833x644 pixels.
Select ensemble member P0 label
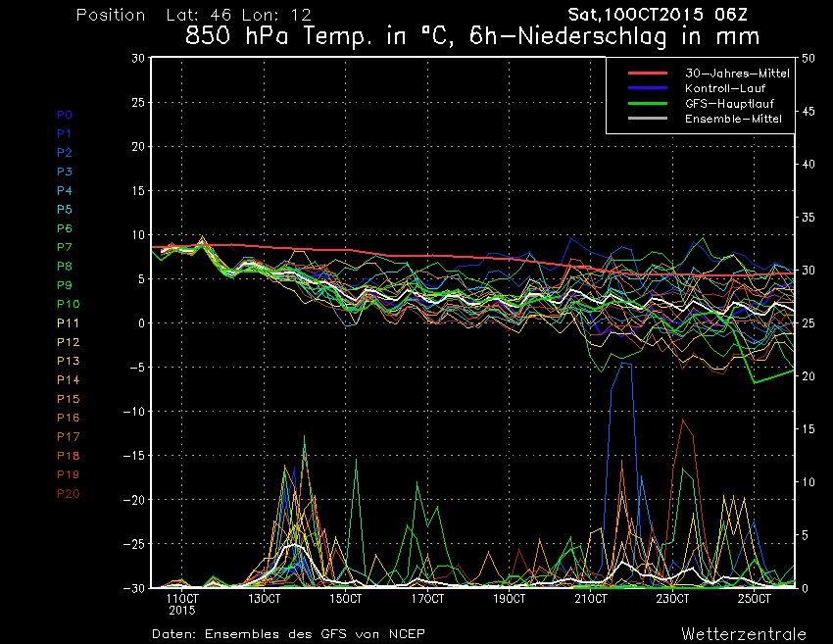tap(64, 115)
